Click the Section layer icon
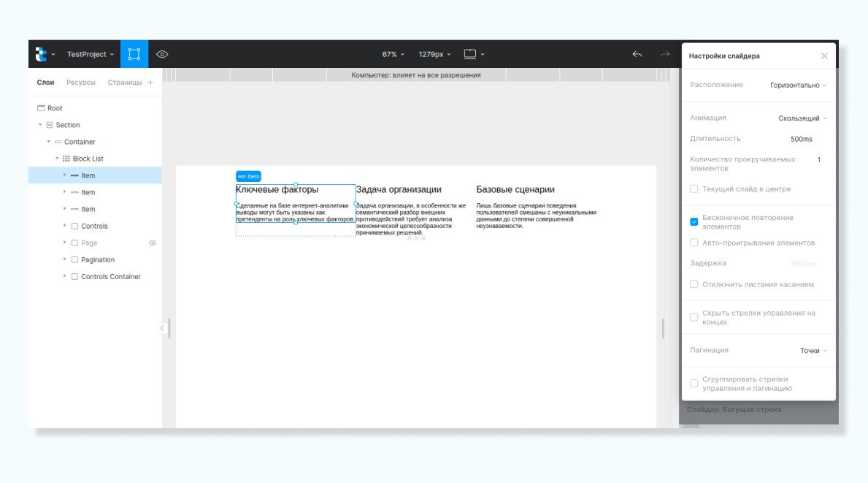868x483 pixels. tap(49, 125)
